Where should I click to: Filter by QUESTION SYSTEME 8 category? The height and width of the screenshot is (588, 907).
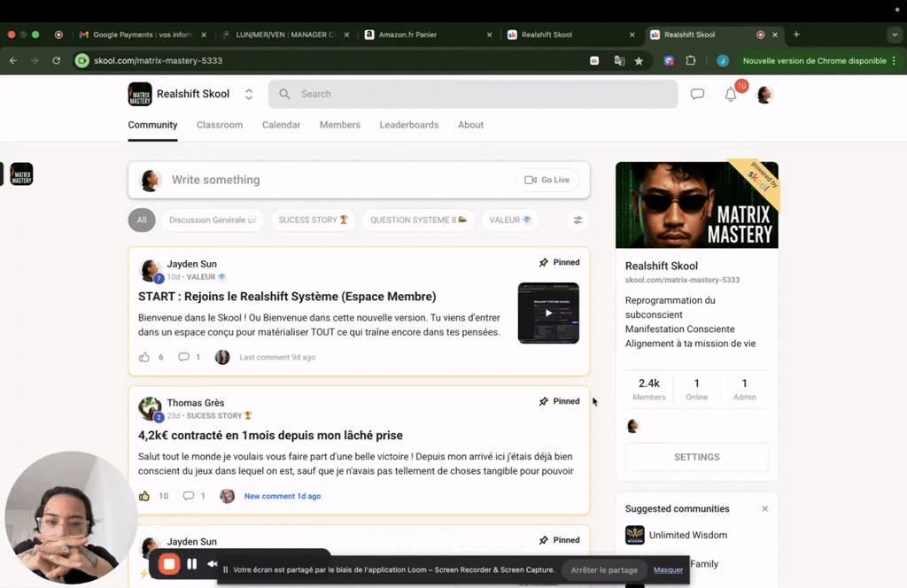418,220
